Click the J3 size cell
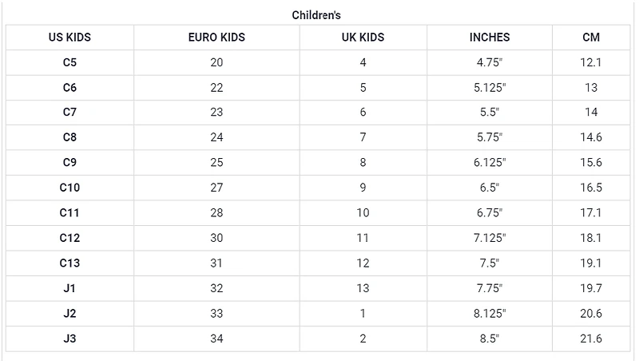Screen dimensions: 639x364 click(x=69, y=338)
